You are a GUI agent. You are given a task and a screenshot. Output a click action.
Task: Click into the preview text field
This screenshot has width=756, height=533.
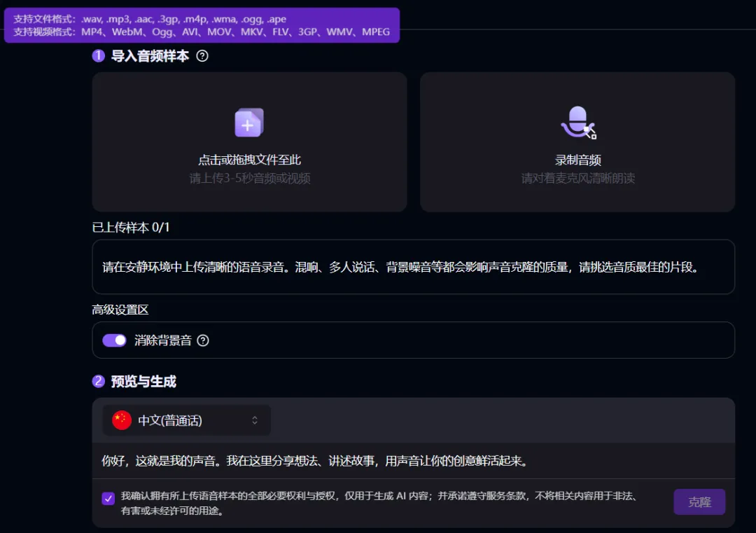click(x=413, y=461)
